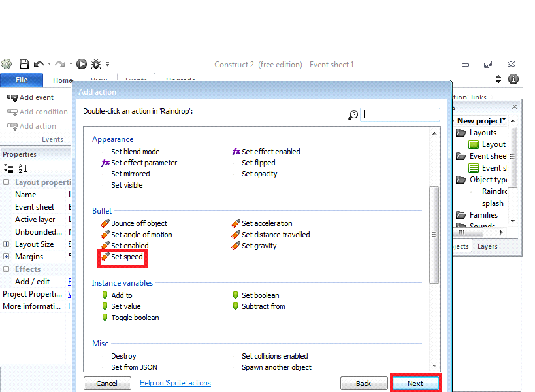Select the Set blend mode action
This screenshot has width=535, height=392.
(x=135, y=152)
